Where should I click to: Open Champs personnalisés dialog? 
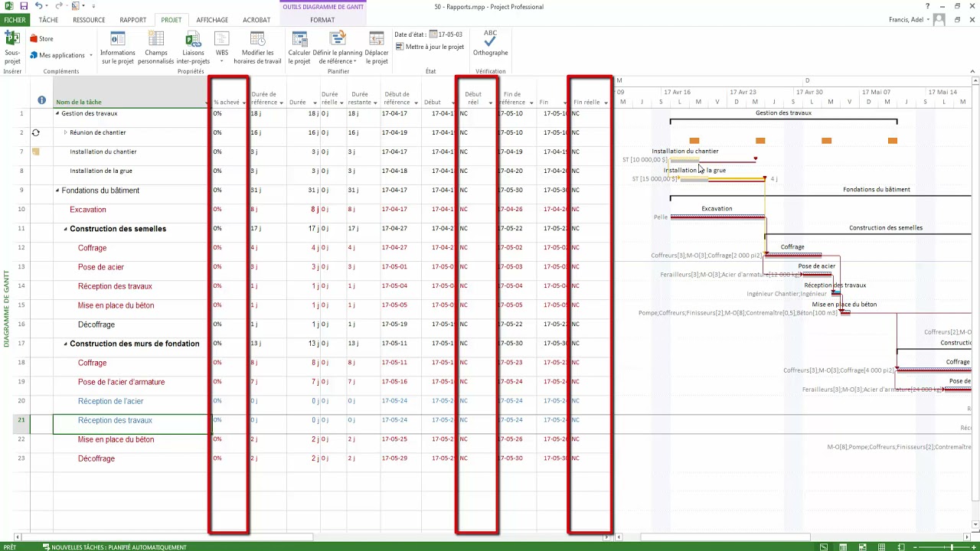pyautogui.click(x=156, y=47)
